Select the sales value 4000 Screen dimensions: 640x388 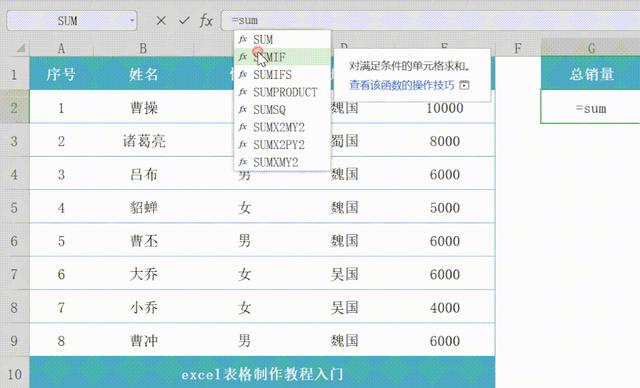(444, 308)
